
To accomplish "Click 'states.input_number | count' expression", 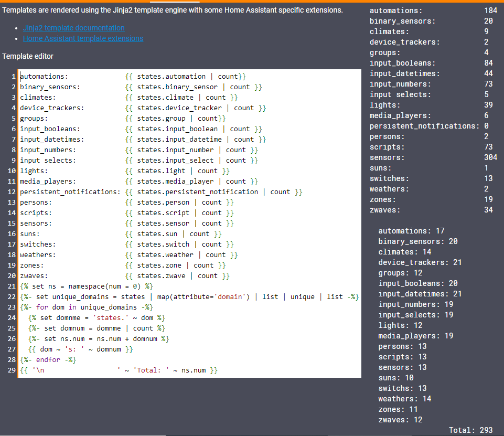I will click(191, 150).
